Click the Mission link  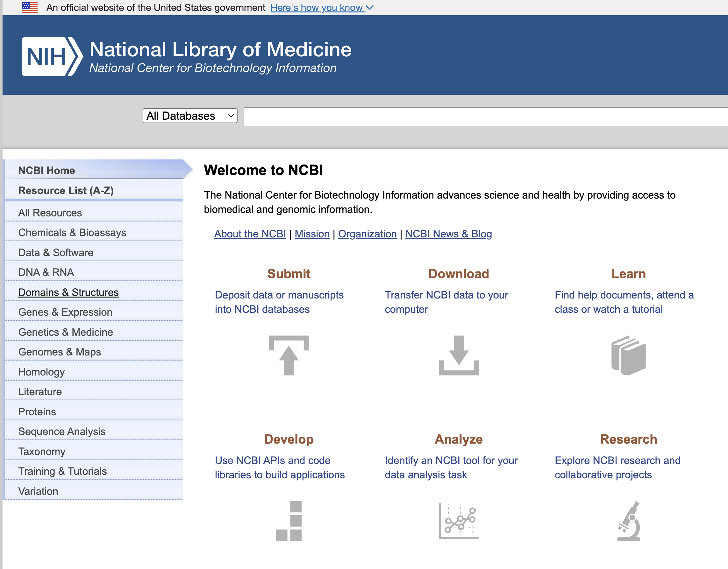(x=312, y=234)
